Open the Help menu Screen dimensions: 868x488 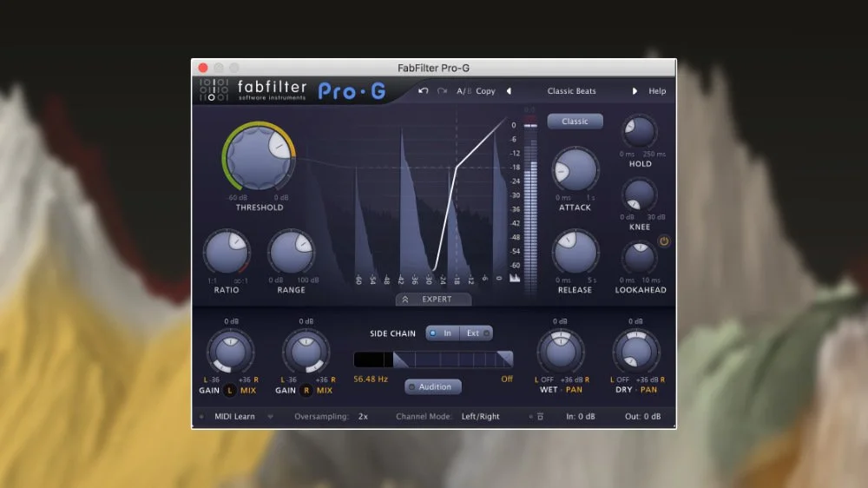657,91
